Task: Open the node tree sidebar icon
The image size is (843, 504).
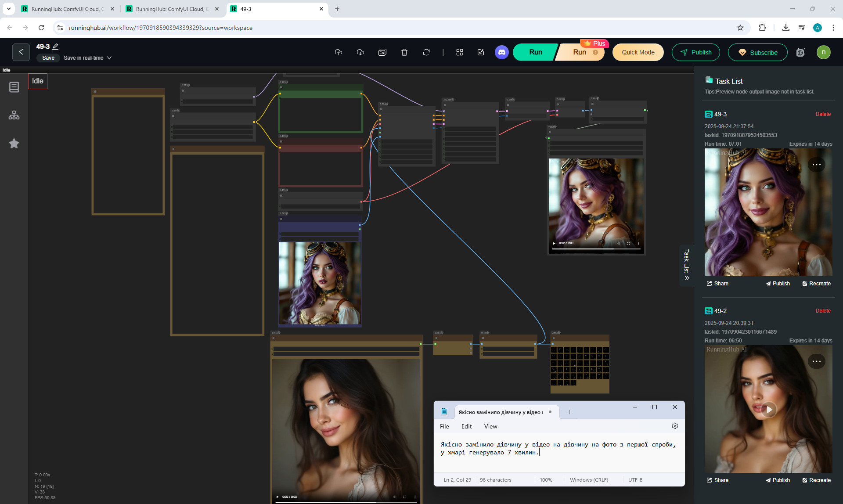Action: 14,115
